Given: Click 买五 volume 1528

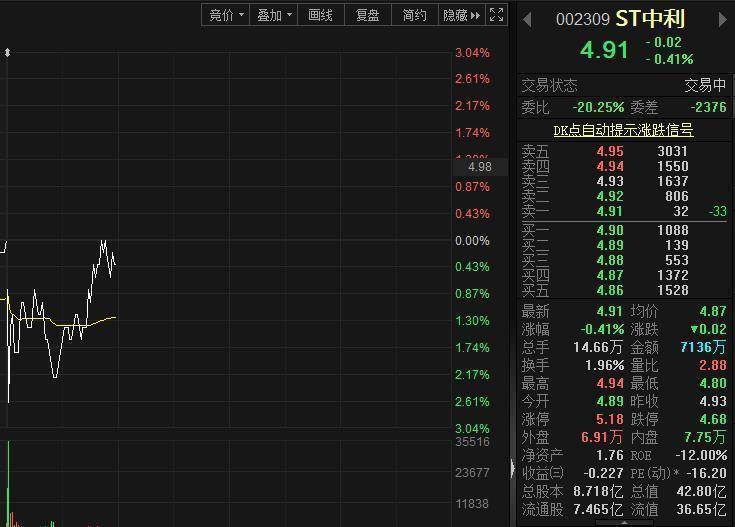Looking at the screenshot, I should [673, 290].
